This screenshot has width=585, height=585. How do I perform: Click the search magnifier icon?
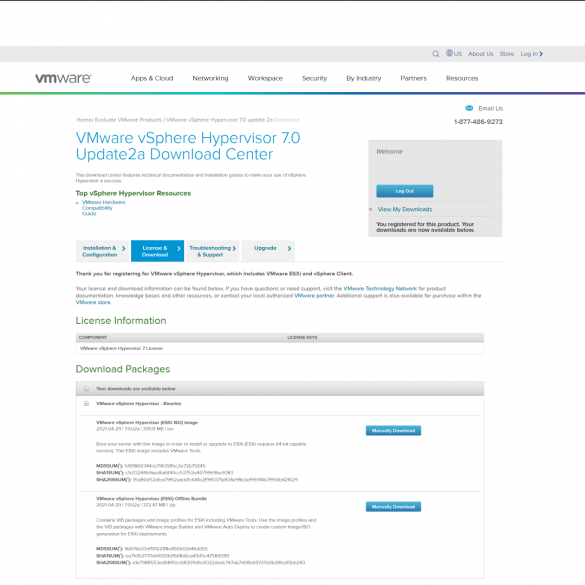(x=435, y=54)
